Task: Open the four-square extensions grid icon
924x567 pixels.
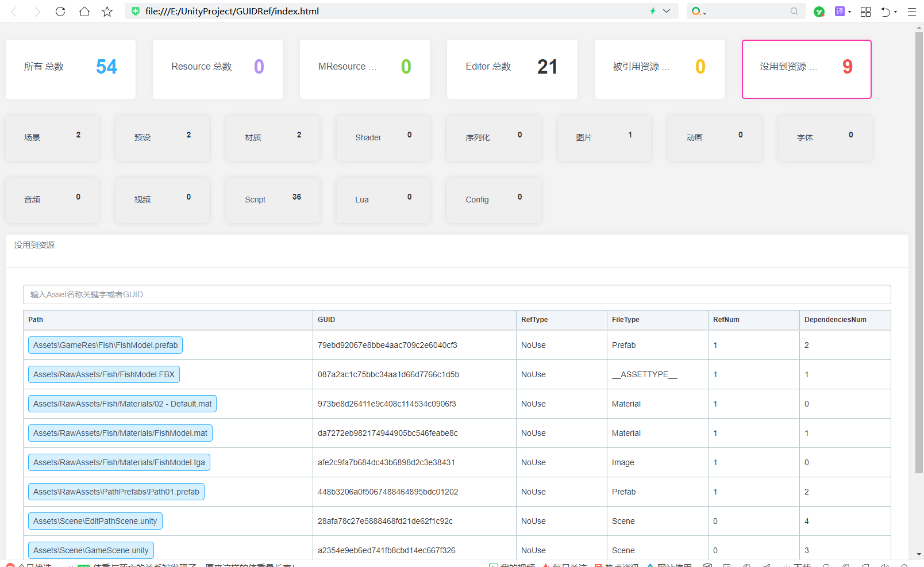Action: (x=865, y=12)
